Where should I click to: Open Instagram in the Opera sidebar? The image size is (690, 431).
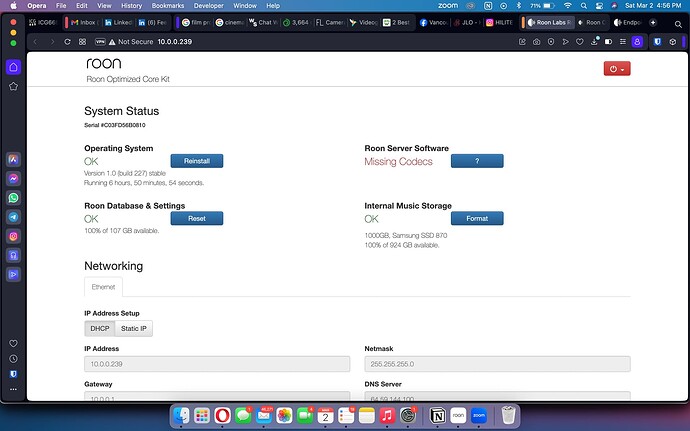[14, 236]
